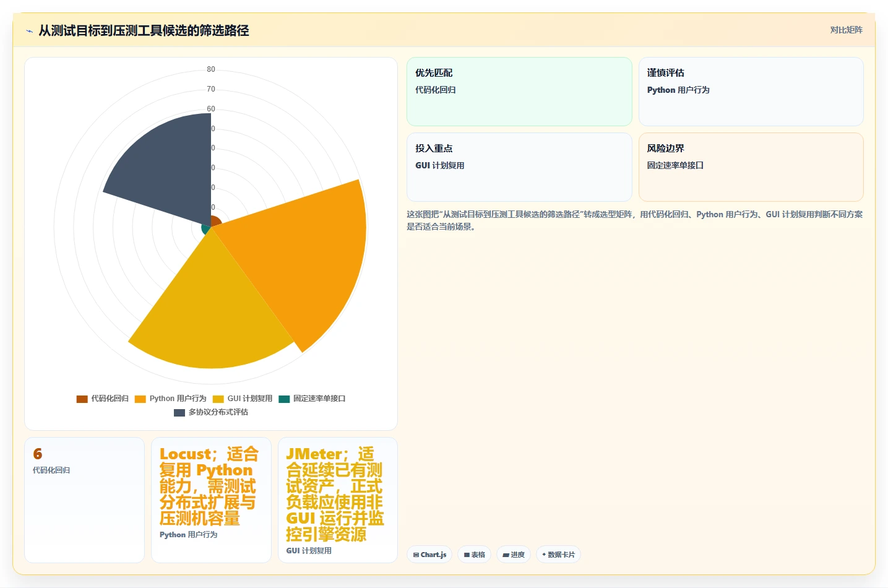Click the Python 用户行为 caption under Locust

point(189,535)
